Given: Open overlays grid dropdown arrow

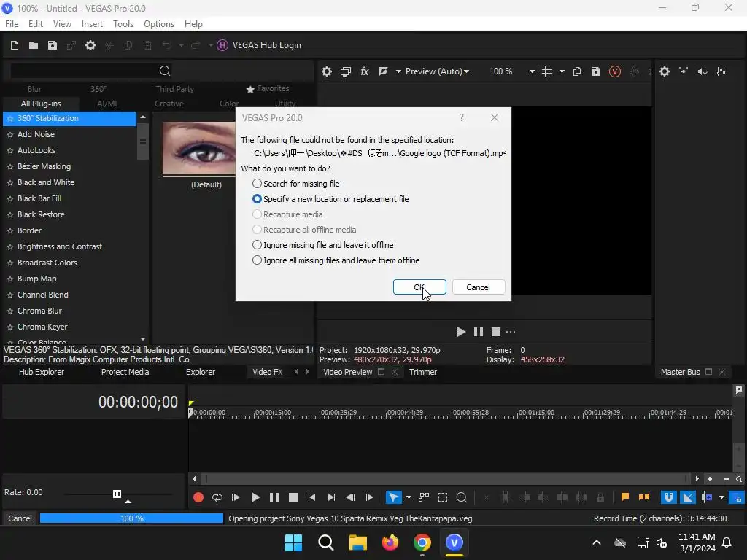Looking at the screenshot, I should point(562,71).
